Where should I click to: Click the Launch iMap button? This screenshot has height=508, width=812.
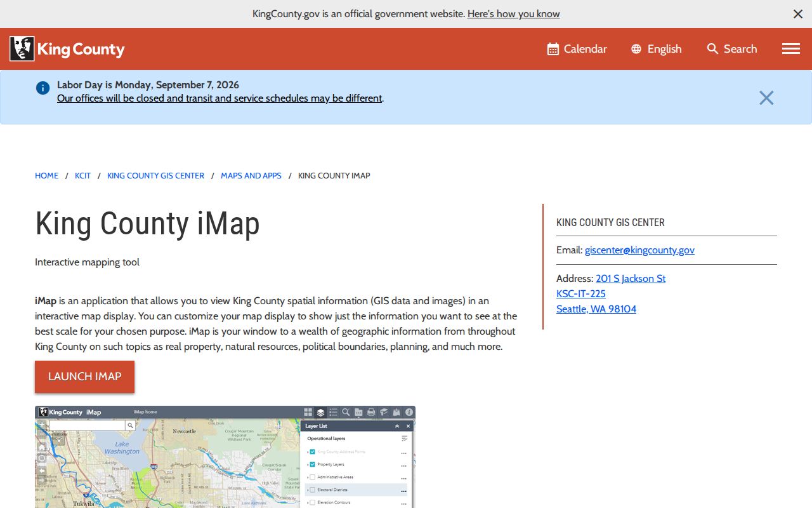[84, 377]
